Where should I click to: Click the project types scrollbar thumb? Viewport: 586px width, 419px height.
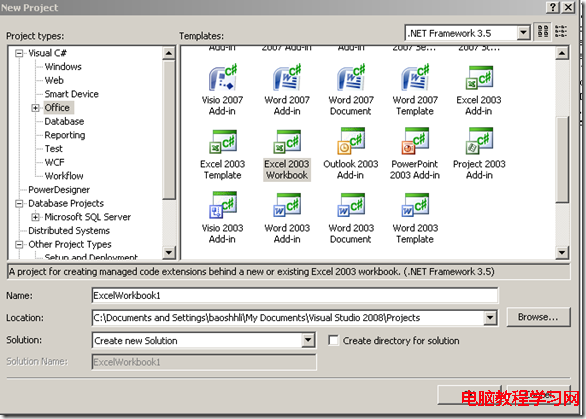(x=169, y=130)
